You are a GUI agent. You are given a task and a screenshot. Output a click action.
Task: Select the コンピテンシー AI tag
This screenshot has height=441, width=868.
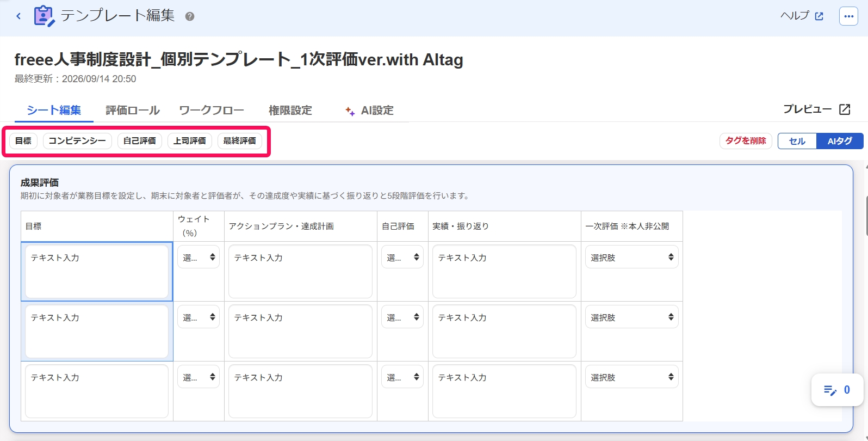click(x=77, y=141)
